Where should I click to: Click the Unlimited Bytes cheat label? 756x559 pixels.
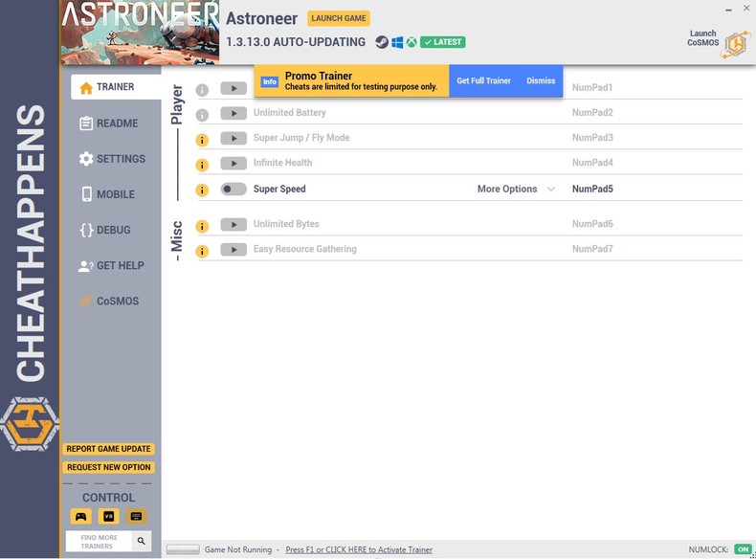pos(286,224)
